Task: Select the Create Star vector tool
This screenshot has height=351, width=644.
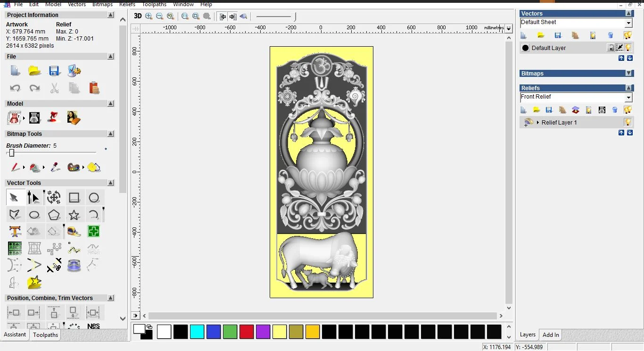Action: point(74,215)
